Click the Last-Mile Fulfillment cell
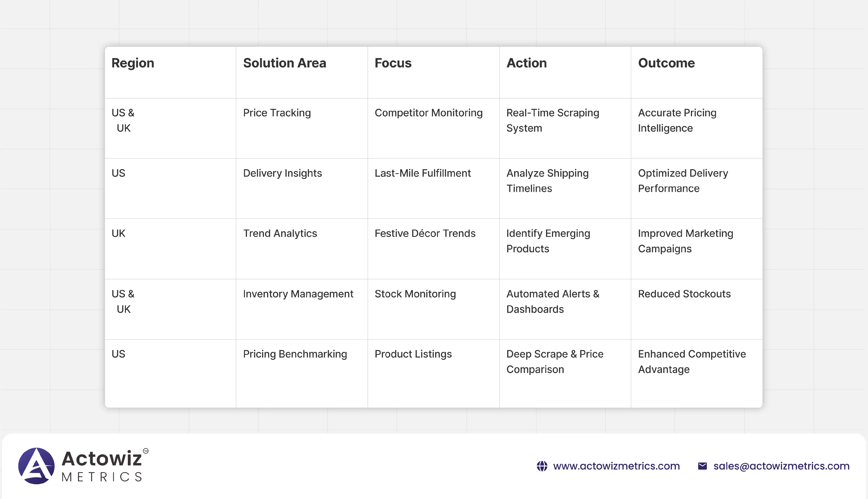Viewport: 868px width, 499px height. [422, 173]
